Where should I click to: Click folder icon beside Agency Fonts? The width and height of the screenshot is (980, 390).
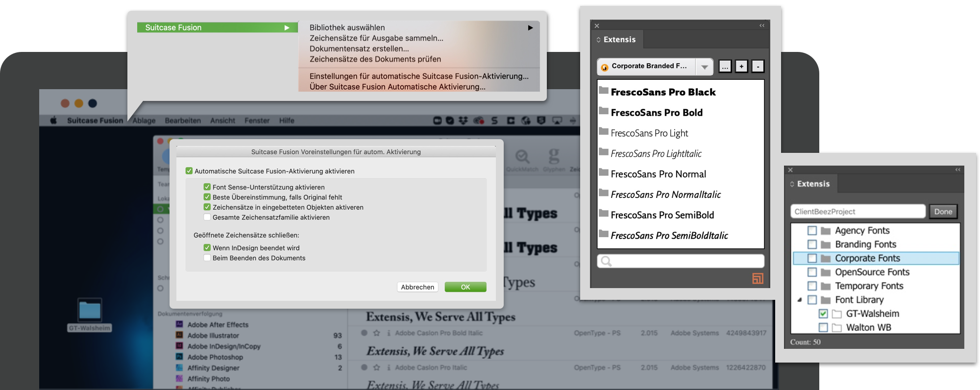826,230
